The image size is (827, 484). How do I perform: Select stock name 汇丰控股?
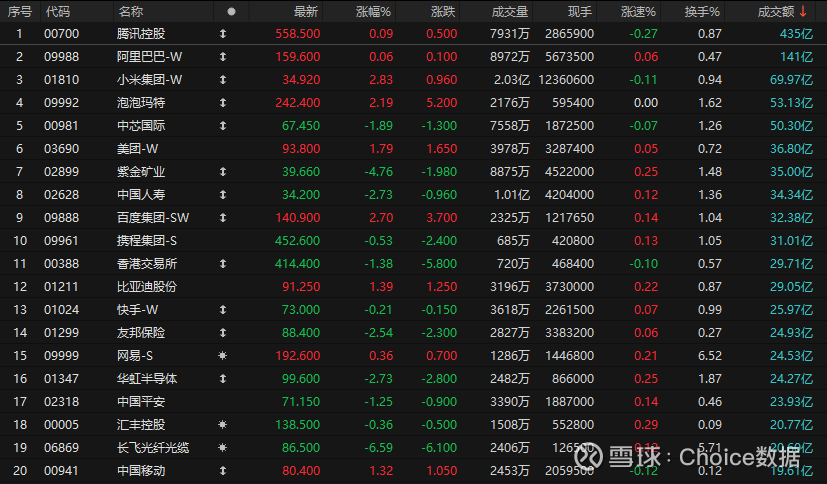[x=141, y=424]
